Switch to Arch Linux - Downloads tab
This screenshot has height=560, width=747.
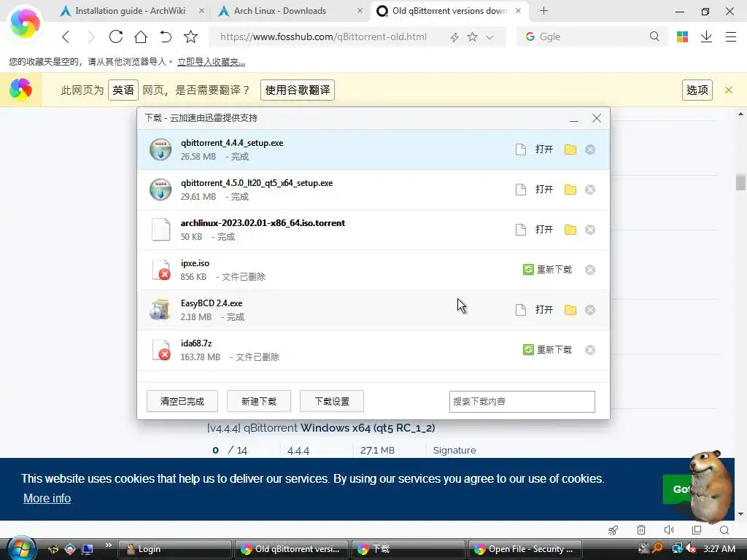point(290,10)
